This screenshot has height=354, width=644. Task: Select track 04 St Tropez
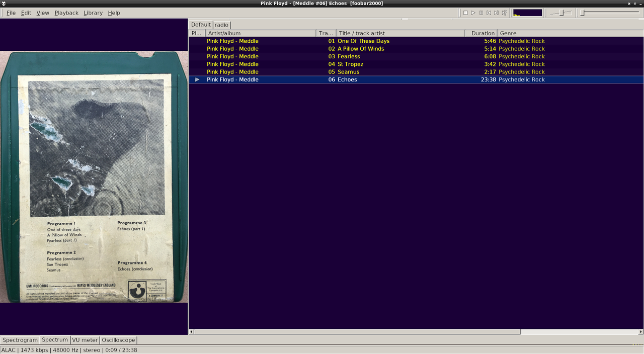(416, 64)
